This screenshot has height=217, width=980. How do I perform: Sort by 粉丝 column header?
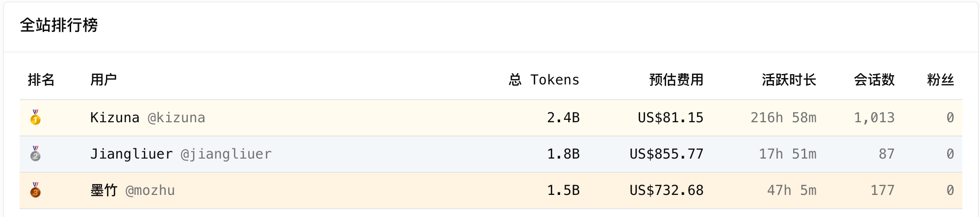point(941,80)
